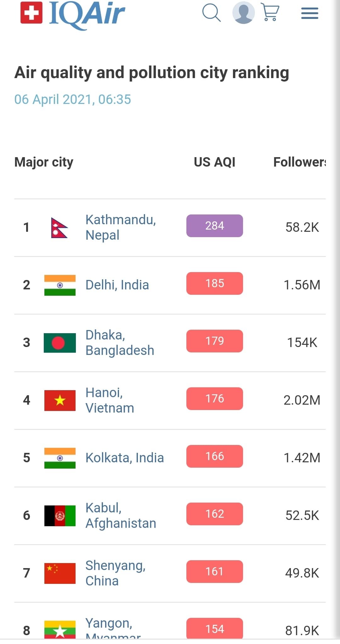340x644 pixels.
Task: Open Kathmandu, Nepal city link
Action: [121, 227]
